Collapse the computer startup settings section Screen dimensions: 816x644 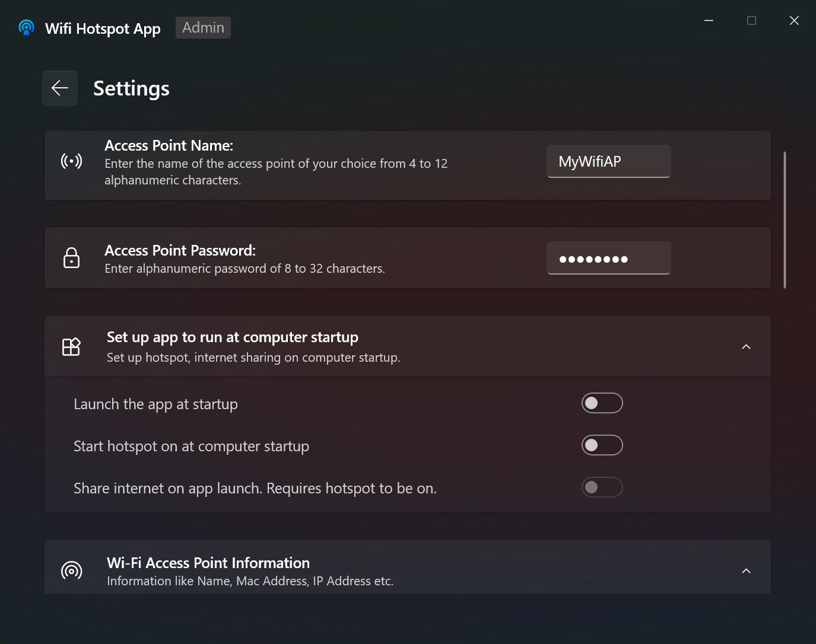tap(746, 346)
